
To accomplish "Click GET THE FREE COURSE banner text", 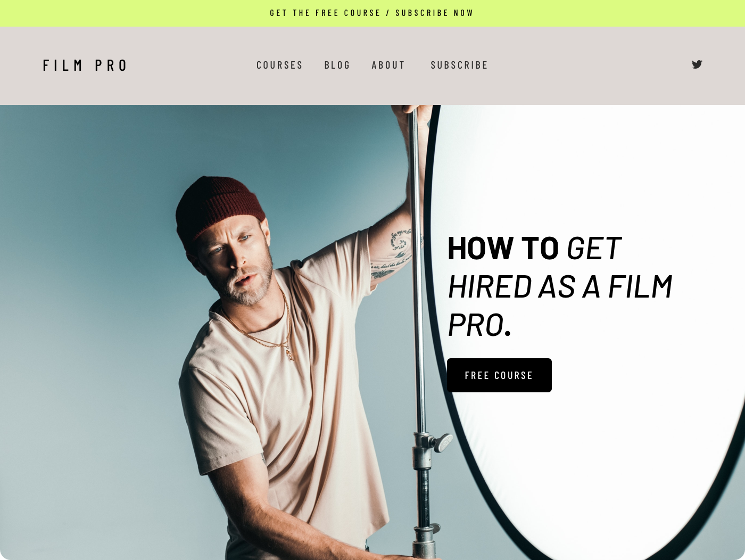I will click(325, 13).
